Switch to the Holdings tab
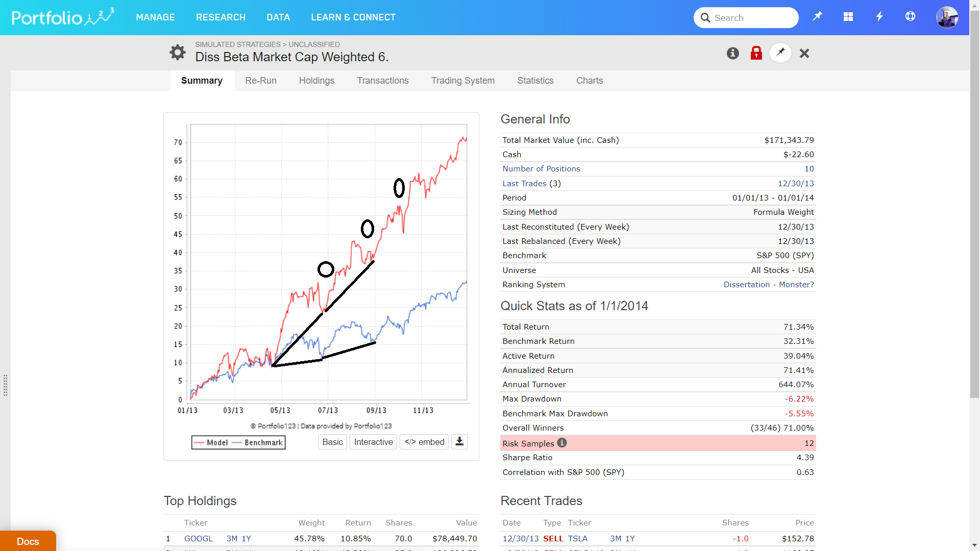Viewport: 980px width, 551px height. (x=316, y=81)
